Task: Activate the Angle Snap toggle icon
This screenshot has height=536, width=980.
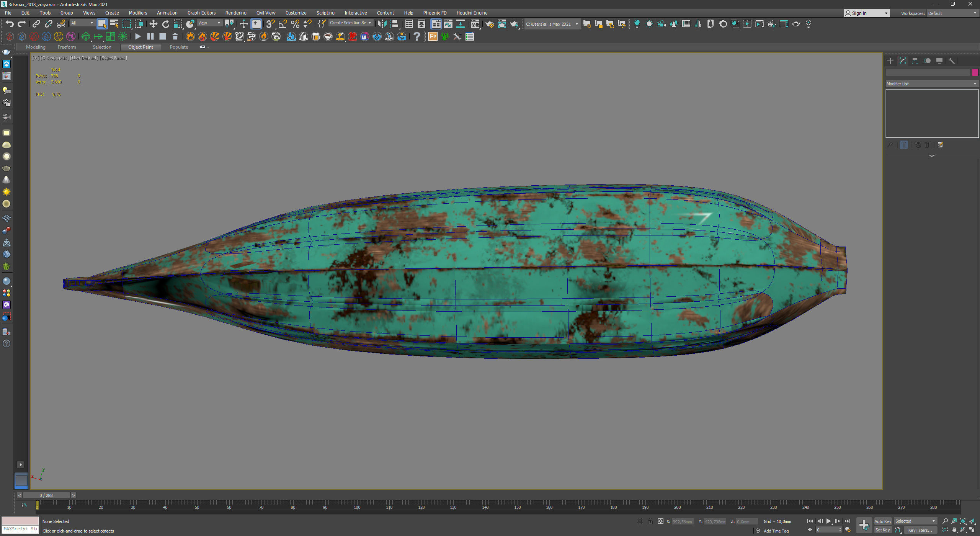Action: click(283, 24)
